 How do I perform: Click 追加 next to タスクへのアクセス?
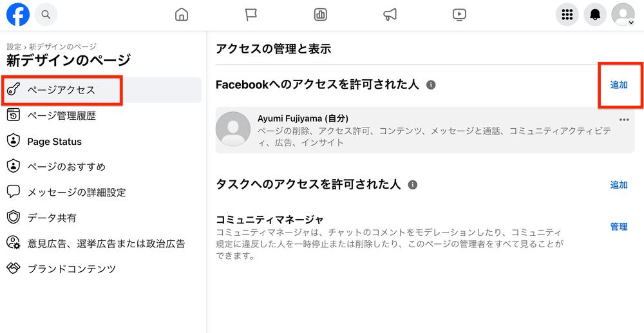click(619, 185)
